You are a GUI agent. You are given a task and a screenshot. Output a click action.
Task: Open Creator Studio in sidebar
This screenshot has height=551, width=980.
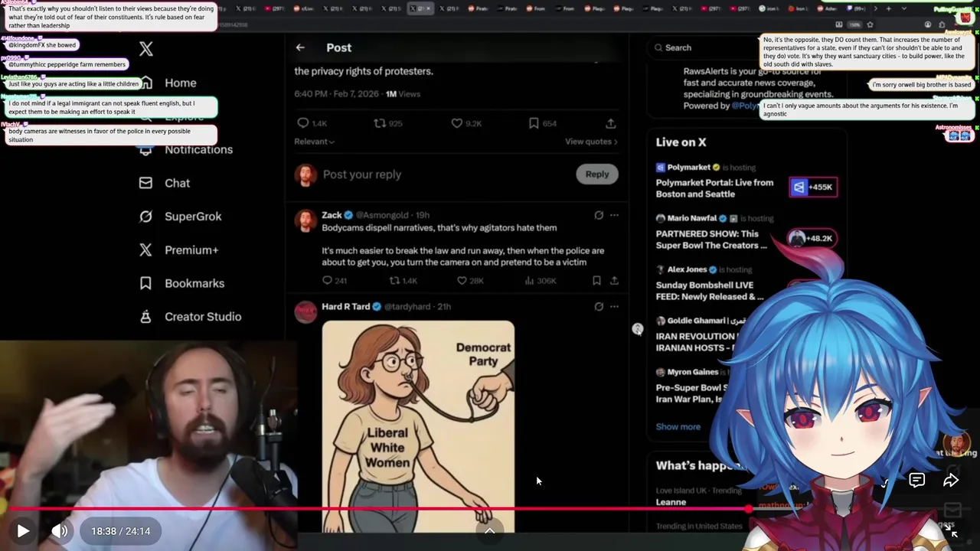(203, 317)
